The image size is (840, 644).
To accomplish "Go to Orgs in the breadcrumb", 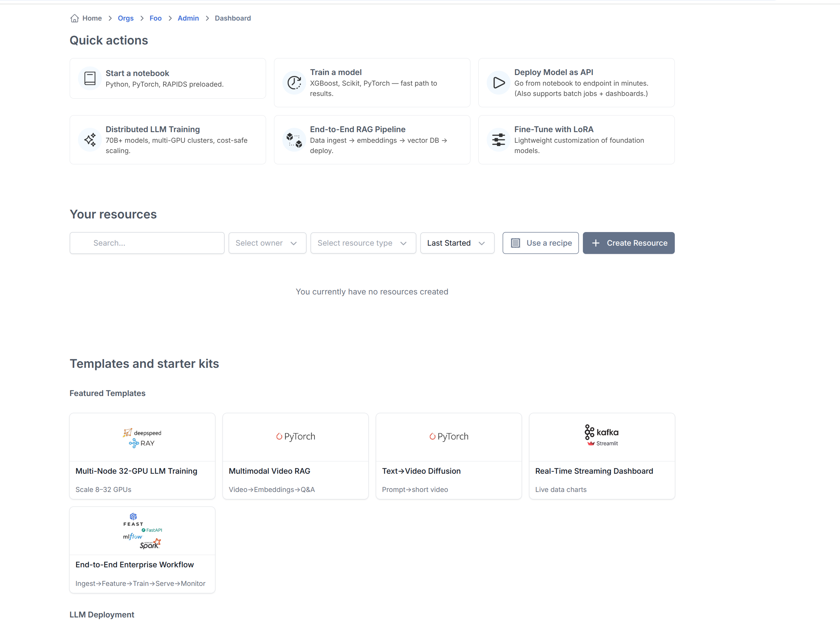I will pos(126,18).
